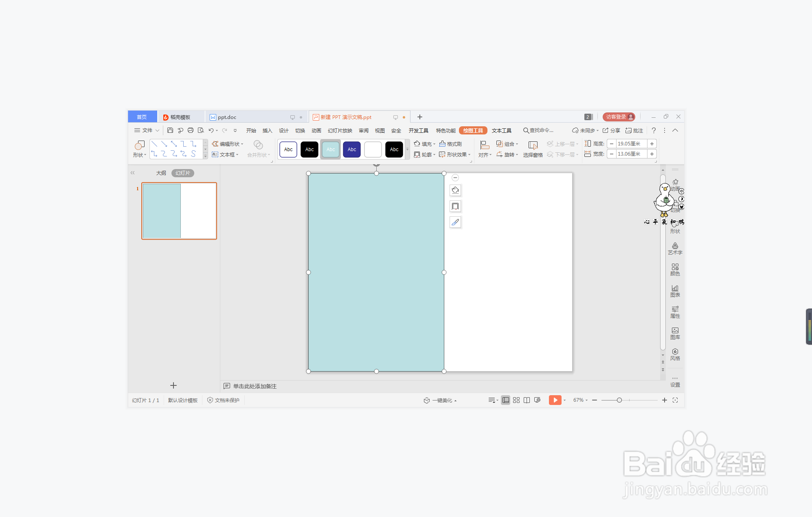This screenshot has width=812, height=517.
Task: Switch to 插入 ribbon tab
Action: (x=267, y=130)
